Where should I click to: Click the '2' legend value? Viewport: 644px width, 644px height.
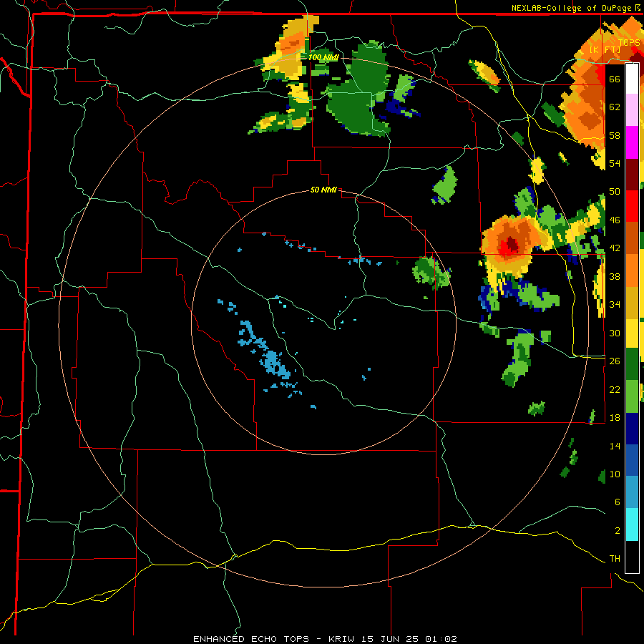(x=618, y=531)
